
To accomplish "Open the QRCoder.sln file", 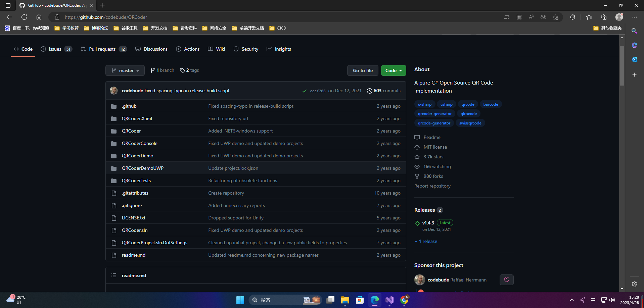I will [135, 230].
